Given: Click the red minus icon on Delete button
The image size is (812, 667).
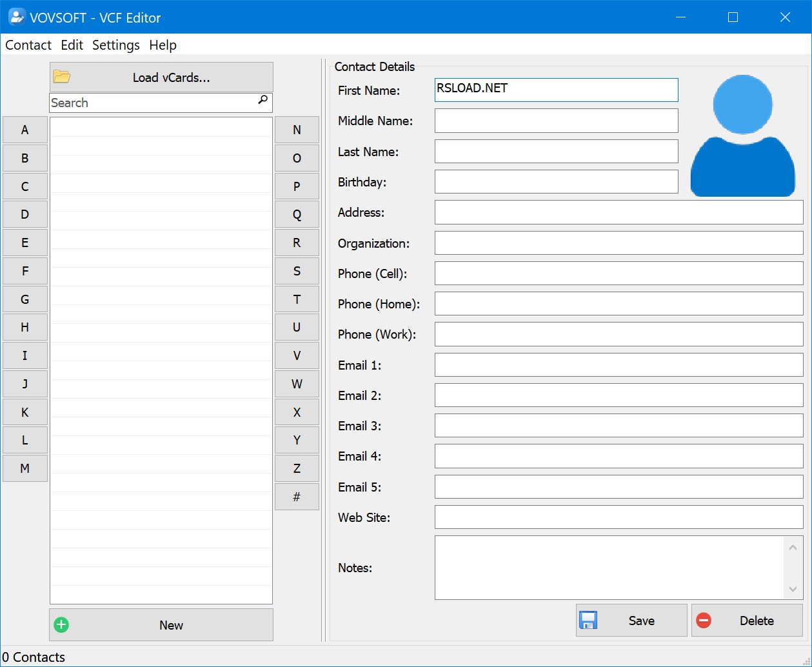Looking at the screenshot, I should pyautogui.click(x=704, y=620).
